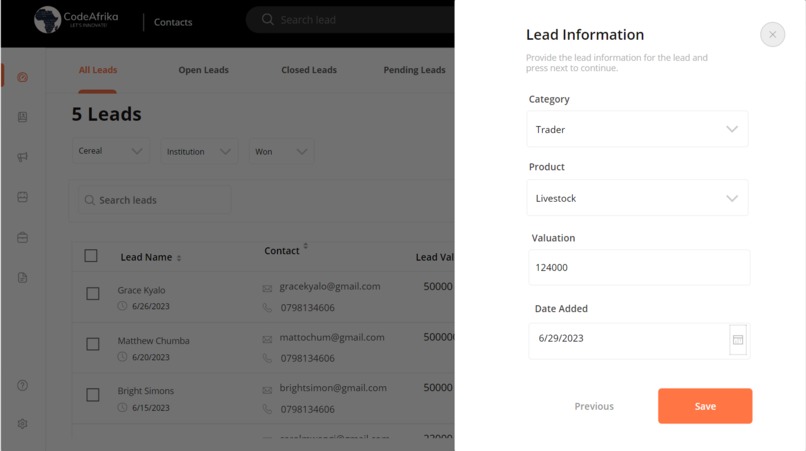Tick the select-all checkbox in table header

click(x=91, y=256)
